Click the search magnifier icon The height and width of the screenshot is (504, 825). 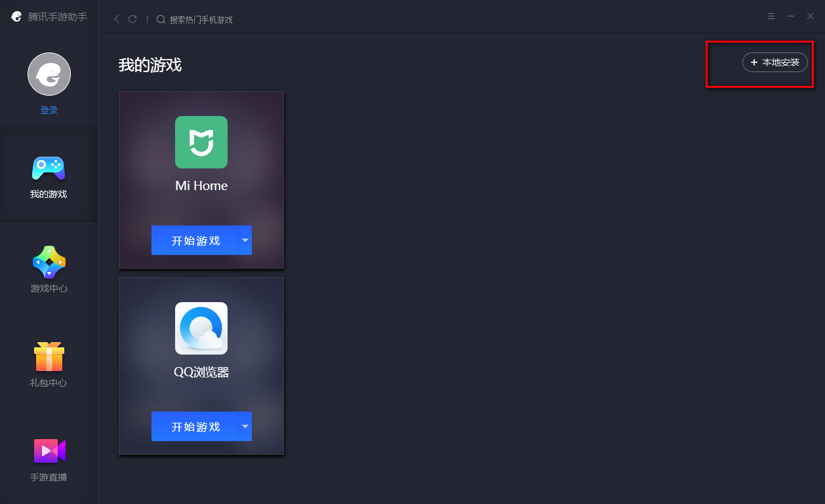161,19
